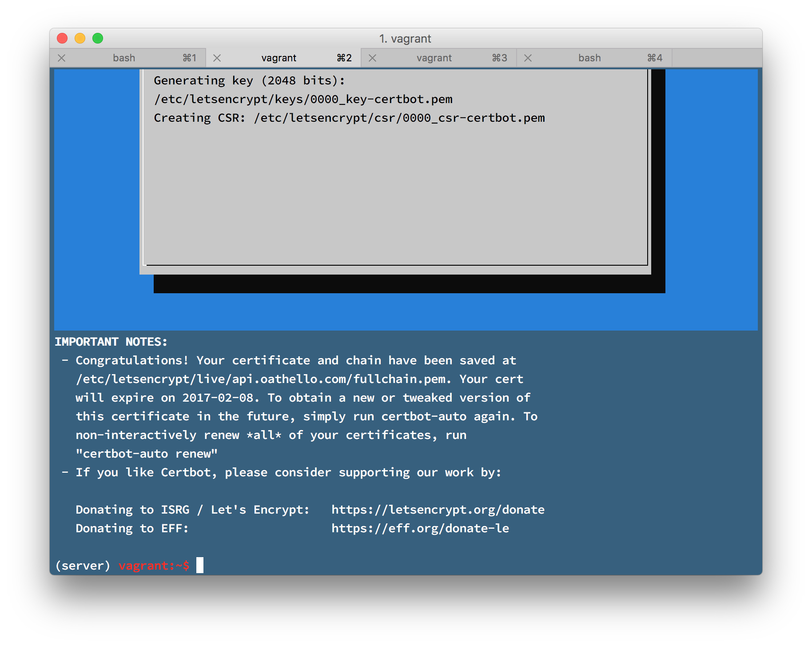Zoom the window with green button
Viewport: 812px width, 646px height.
(x=98, y=39)
